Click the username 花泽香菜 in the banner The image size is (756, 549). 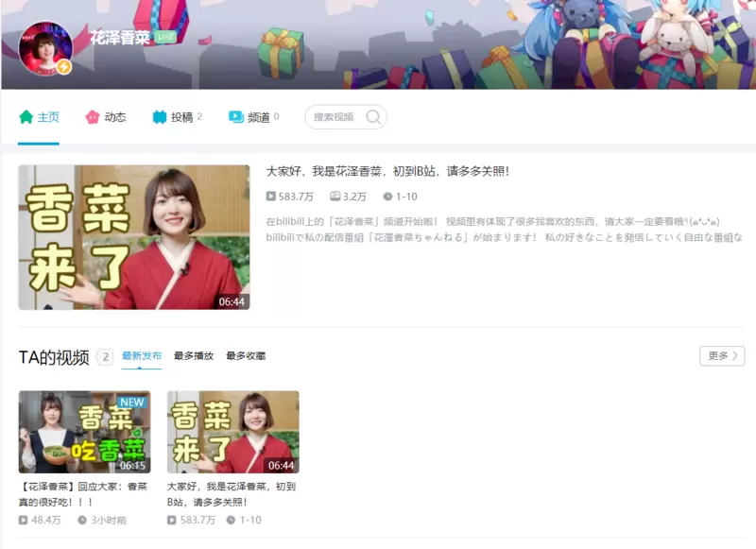pyautogui.click(x=120, y=37)
